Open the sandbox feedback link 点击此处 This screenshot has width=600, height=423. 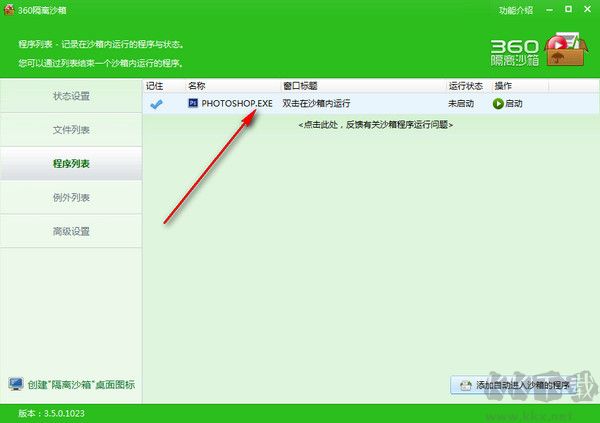(375, 124)
